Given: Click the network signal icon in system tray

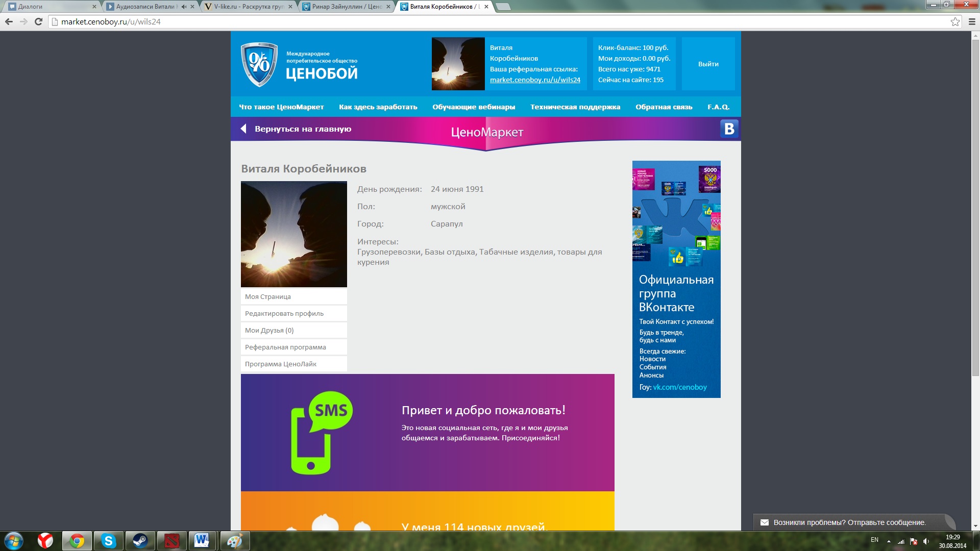Looking at the screenshot, I should pyautogui.click(x=901, y=541).
